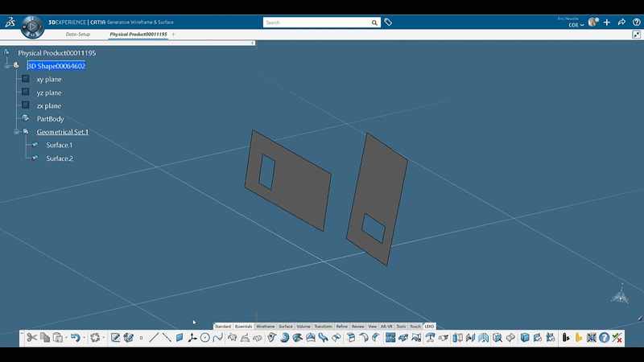Click the green check red cross icon

[x=617, y=338]
